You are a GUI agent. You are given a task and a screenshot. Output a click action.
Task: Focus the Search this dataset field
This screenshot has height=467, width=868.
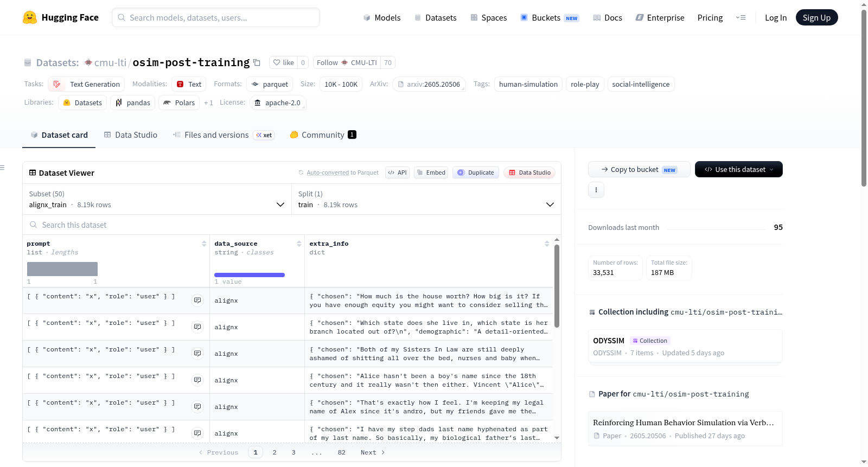pyautogui.click(x=292, y=225)
